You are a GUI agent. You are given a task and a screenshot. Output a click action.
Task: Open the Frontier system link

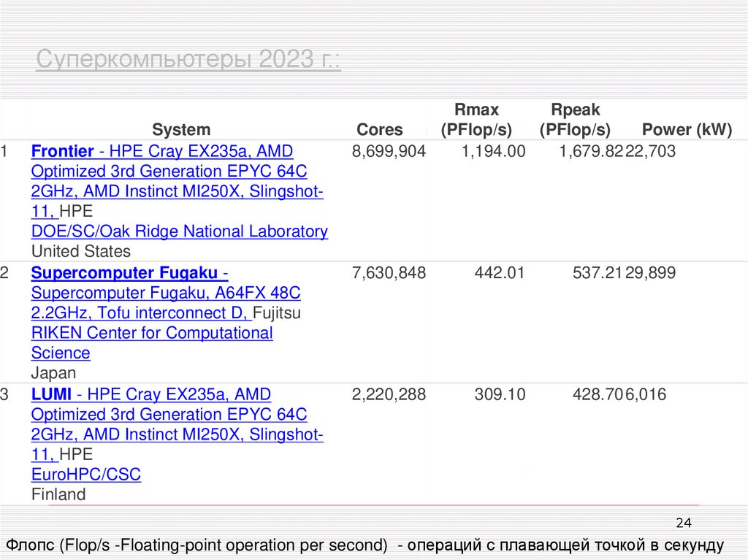[x=177, y=181]
